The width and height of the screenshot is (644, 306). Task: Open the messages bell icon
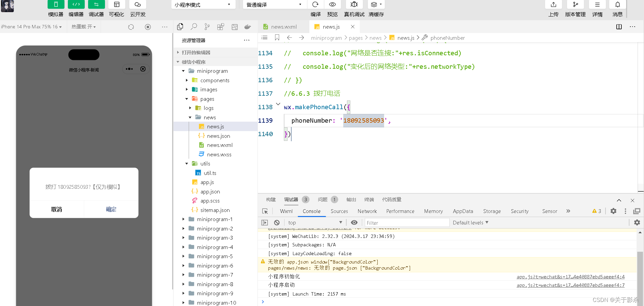point(618,4)
